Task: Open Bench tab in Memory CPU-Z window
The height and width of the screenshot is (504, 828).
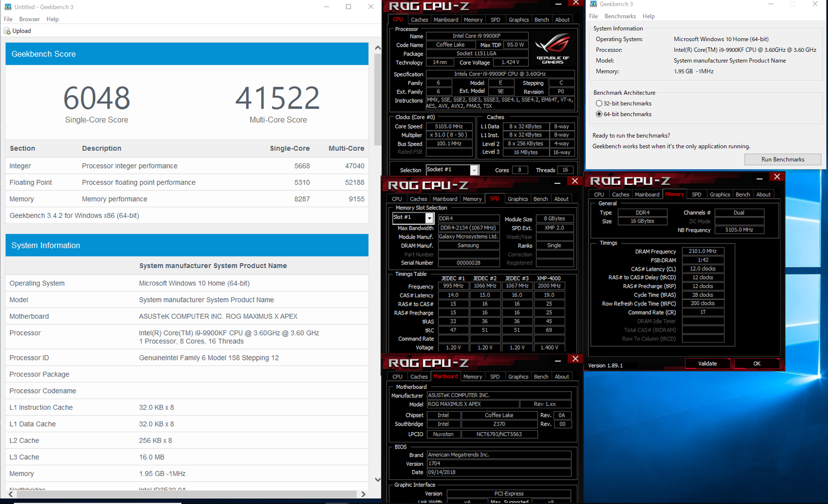Action: pyautogui.click(x=743, y=195)
